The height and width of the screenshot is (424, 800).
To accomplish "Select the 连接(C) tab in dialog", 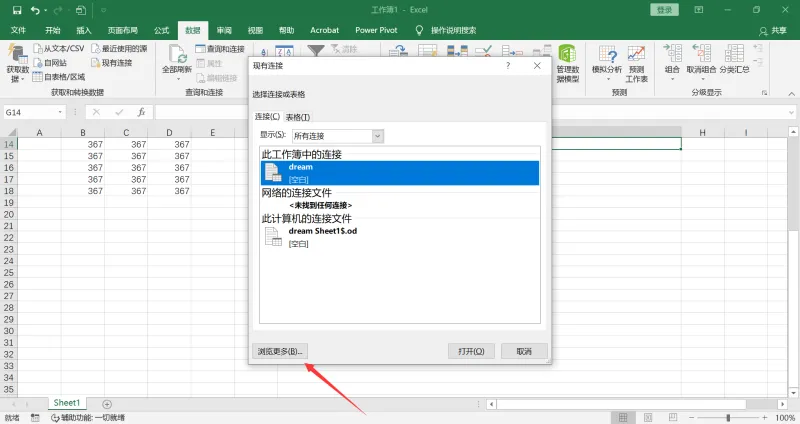I will 267,116.
